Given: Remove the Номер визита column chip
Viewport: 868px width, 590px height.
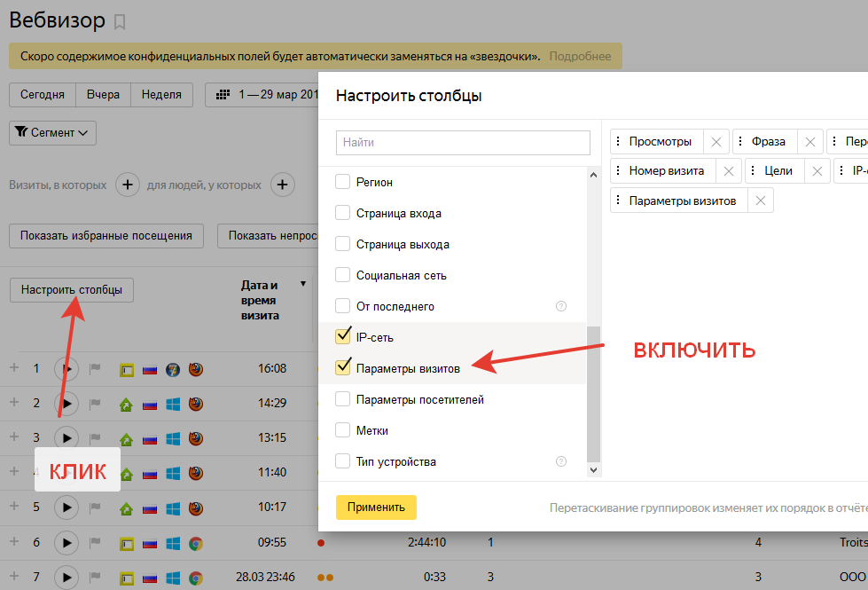Looking at the screenshot, I should pyautogui.click(x=729, y=171).
